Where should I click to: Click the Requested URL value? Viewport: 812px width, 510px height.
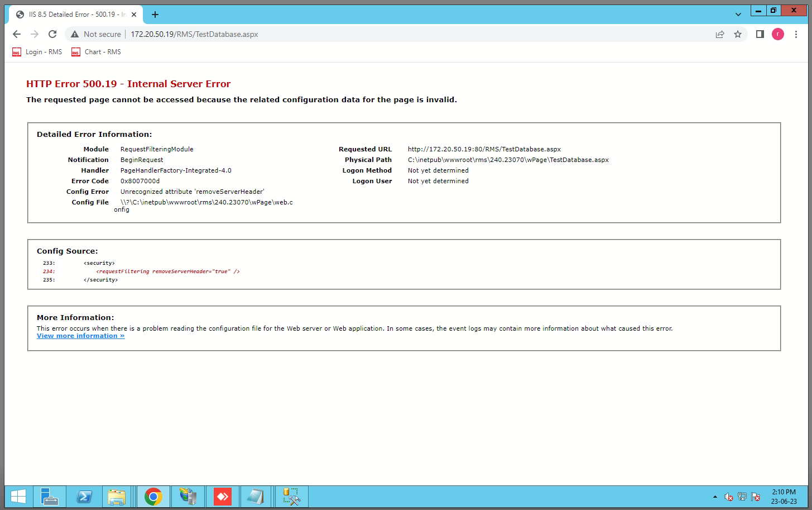click(x=484, y=149)
